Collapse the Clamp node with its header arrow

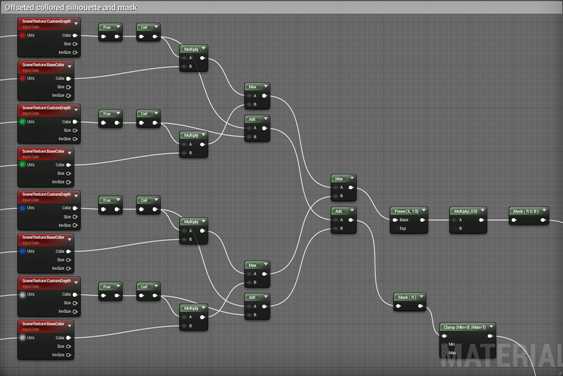(x=491, y=326)
